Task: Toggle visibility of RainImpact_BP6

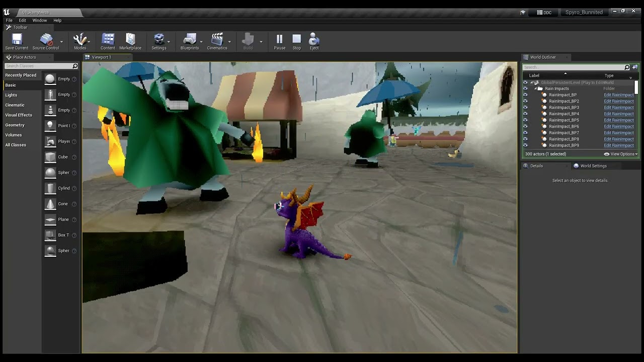Action: [525, 126]
